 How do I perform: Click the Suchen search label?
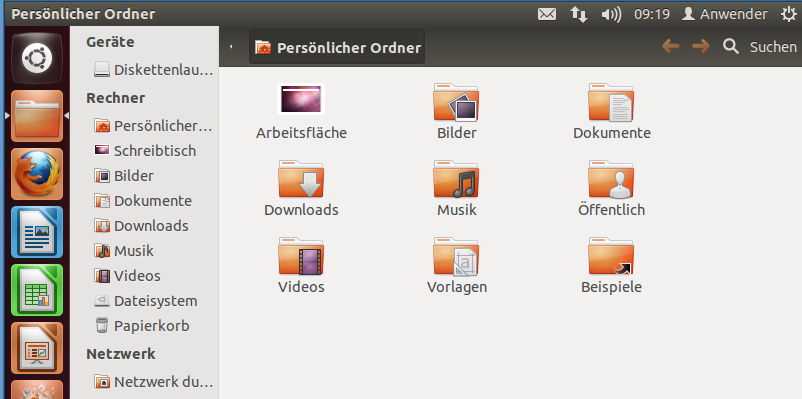point(773,47)
